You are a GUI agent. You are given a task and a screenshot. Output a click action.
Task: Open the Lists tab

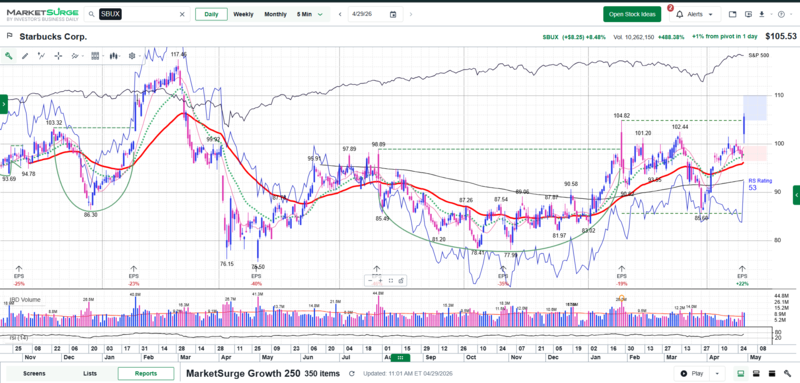coord(90,373)
